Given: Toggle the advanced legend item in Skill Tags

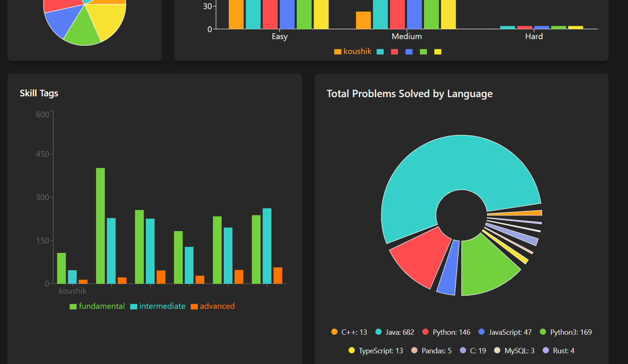Looking at the screenshot, I should pos(213,306).
